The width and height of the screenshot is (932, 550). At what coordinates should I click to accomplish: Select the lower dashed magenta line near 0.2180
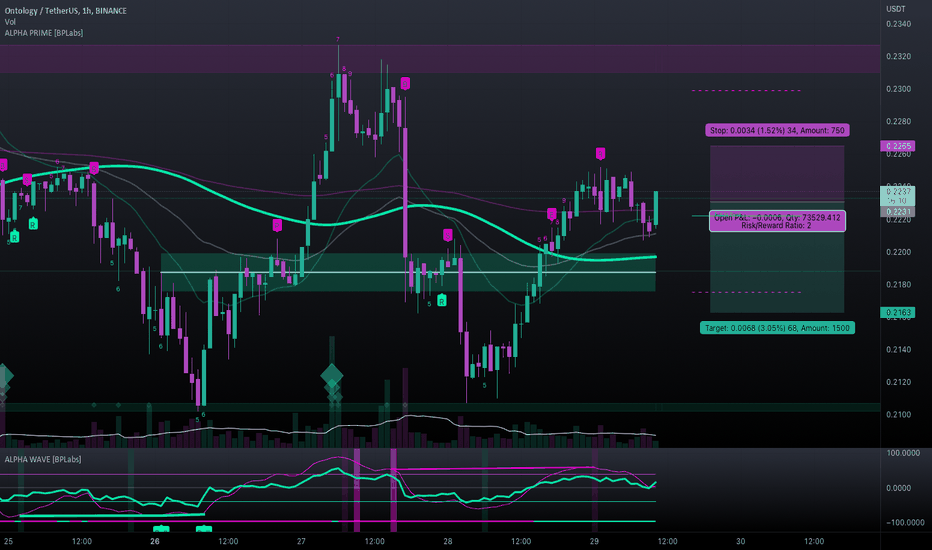click(746, 292)
